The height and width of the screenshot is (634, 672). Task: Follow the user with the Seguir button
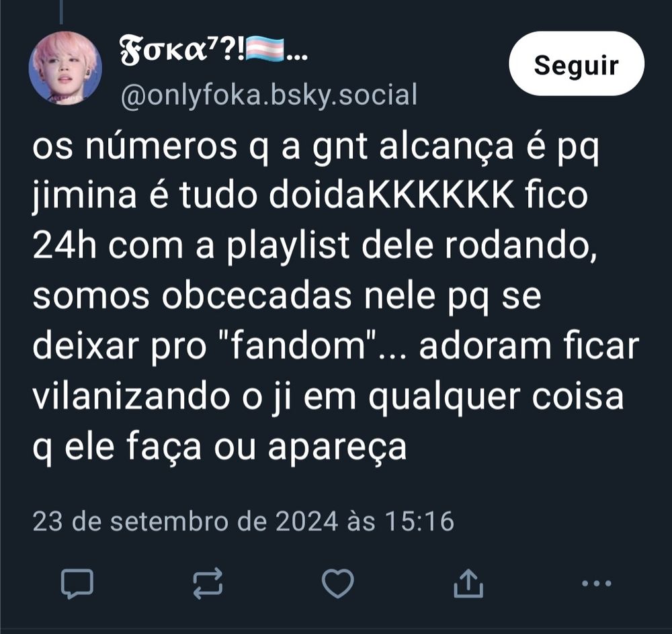point(577,64)
